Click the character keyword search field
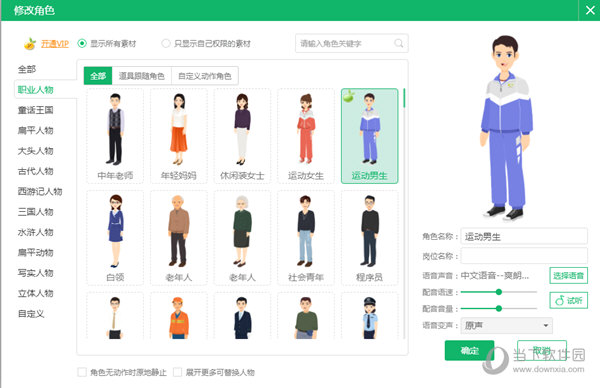The image size is (600, 388). pyautogui.click(x=352, y=43)
